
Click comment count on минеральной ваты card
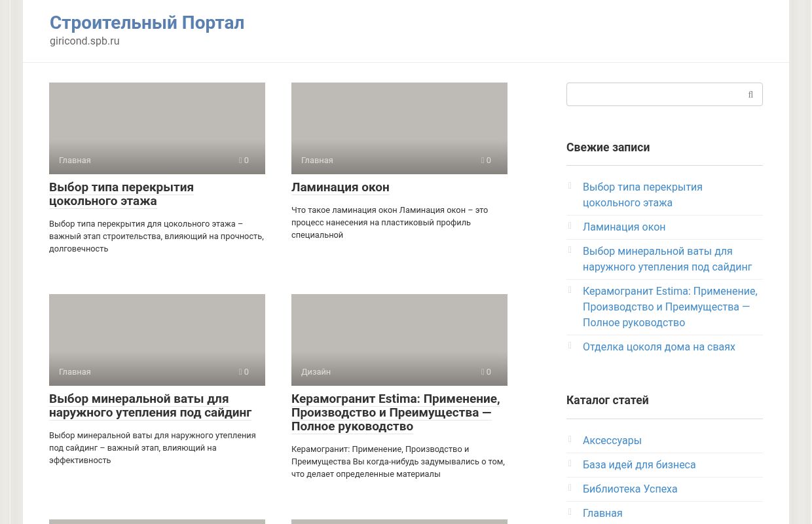244,372
